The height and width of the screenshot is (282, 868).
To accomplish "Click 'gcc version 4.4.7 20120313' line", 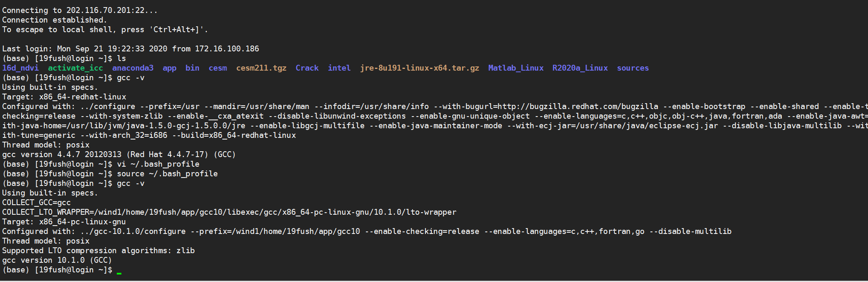I will (119, 155).
